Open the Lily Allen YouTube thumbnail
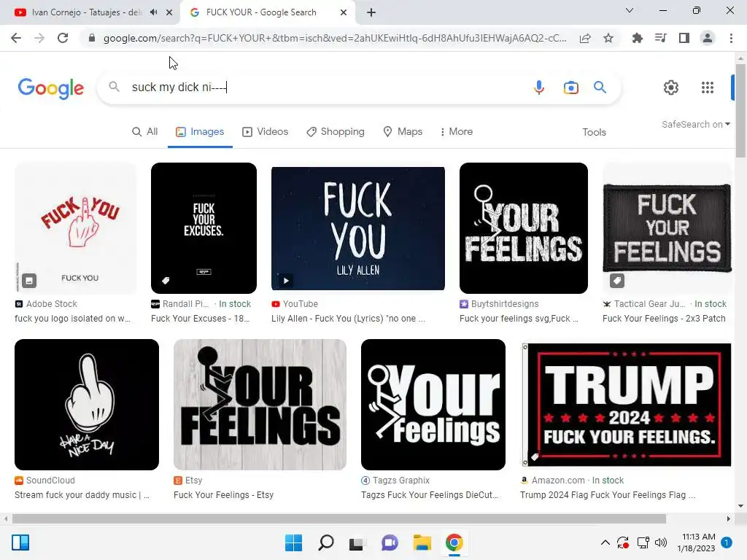 [358, 228]
